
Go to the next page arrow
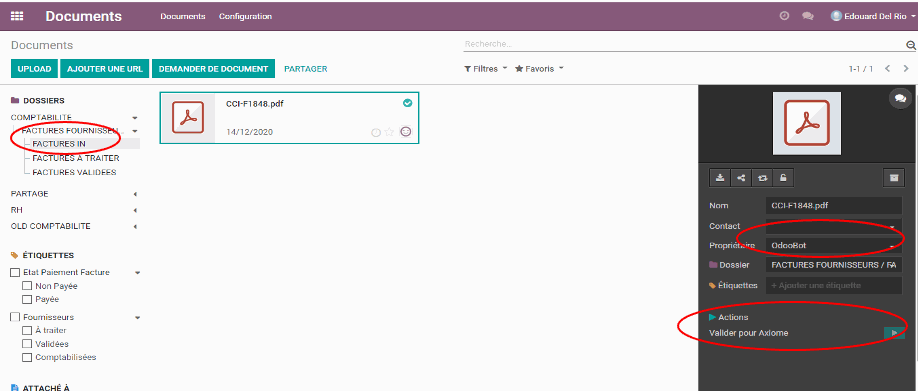tap(906, 69)
